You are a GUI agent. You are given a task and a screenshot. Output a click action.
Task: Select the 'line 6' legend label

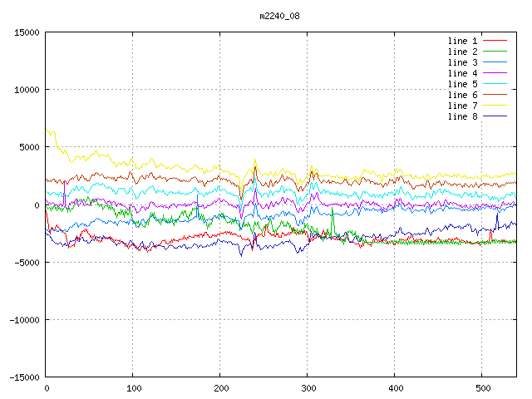tap(463, 95)
